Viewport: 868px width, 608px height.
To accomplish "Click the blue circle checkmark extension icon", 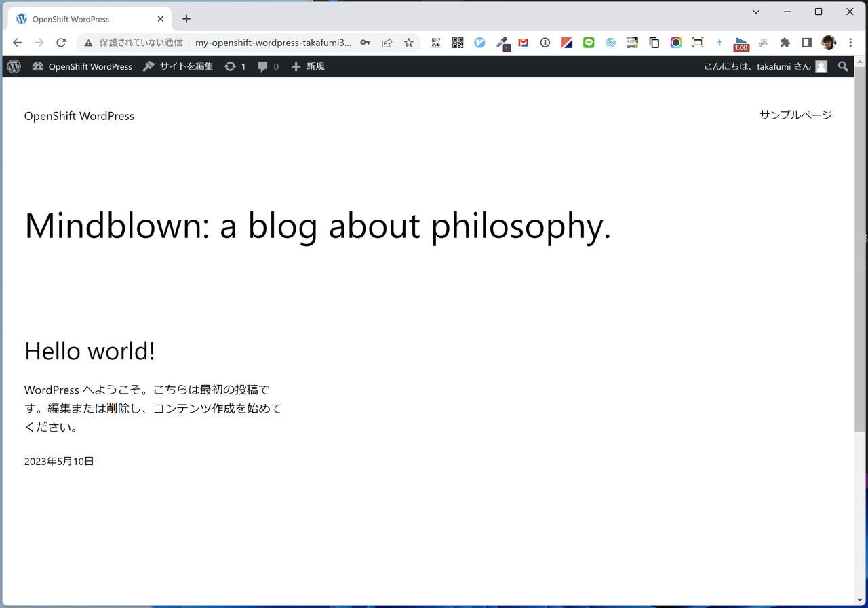I will (x=479, y=43).
